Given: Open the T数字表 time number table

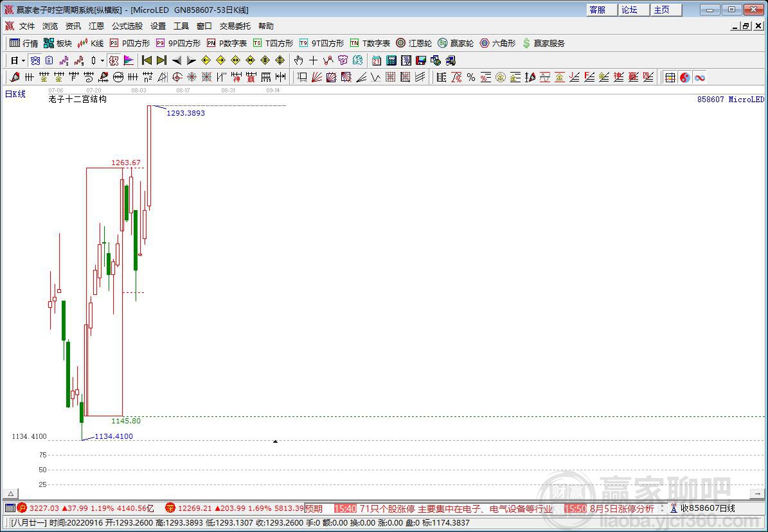Looking at the screenshot, I should pyautogui.click(x=370, y=43).
